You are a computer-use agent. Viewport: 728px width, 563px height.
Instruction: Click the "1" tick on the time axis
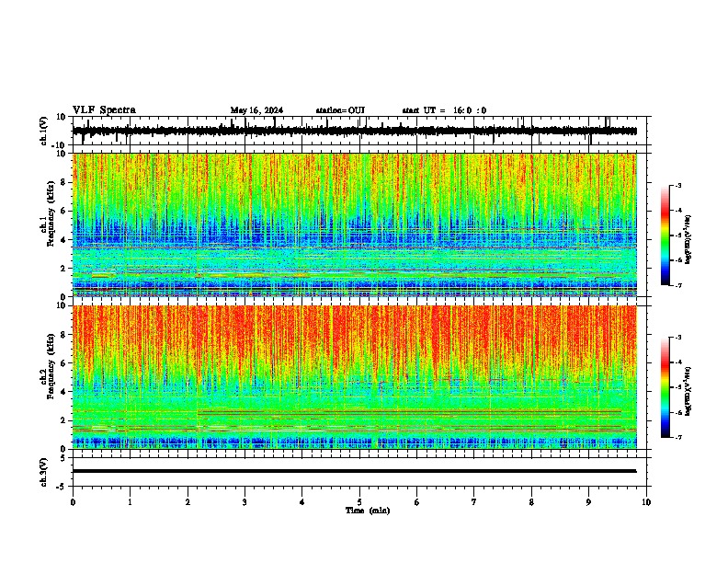click(x=130, y=502)
